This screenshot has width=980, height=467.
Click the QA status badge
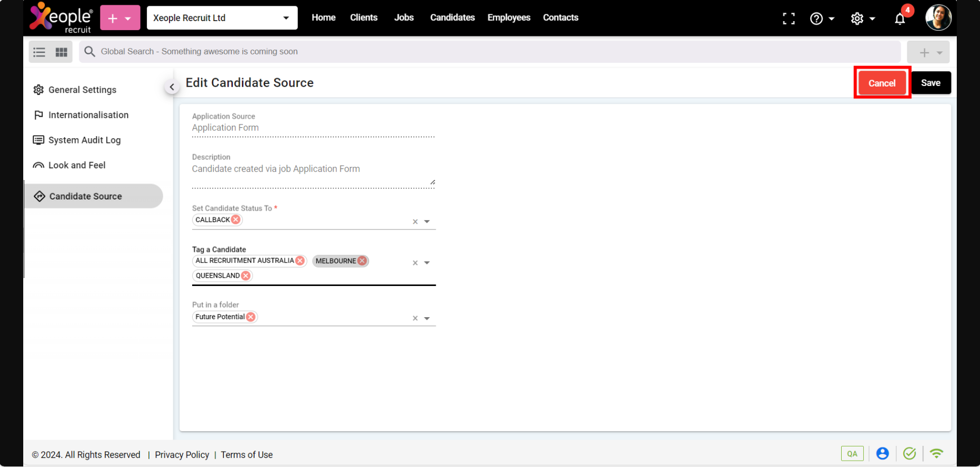(x=852, y=454)
